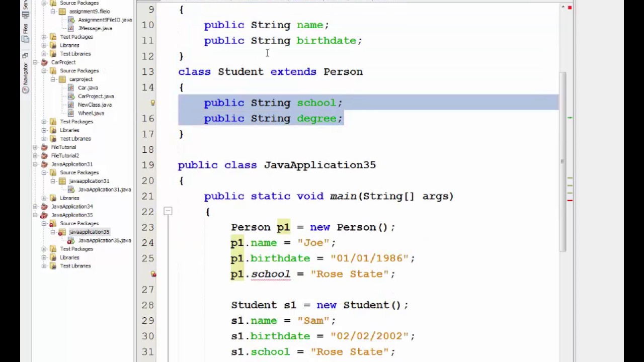Select Source Packages under JavaApplication31
644x362 pixels.
(x=79, y=172)
